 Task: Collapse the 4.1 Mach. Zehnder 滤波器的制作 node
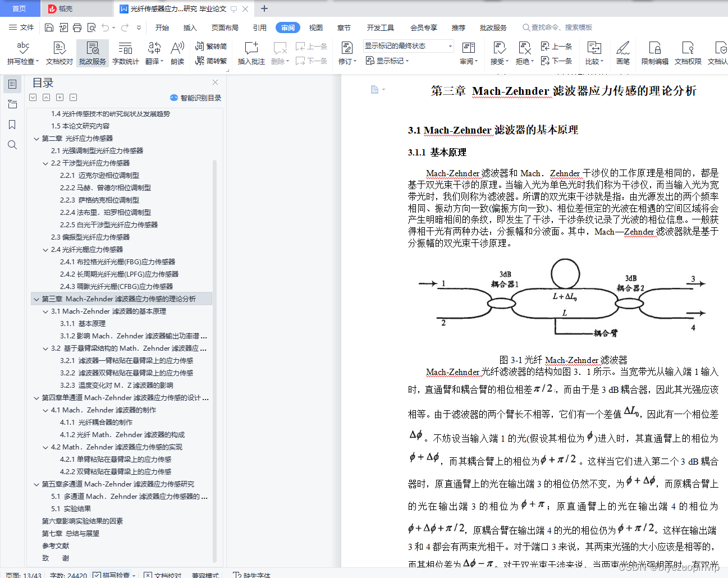[45, 410]
